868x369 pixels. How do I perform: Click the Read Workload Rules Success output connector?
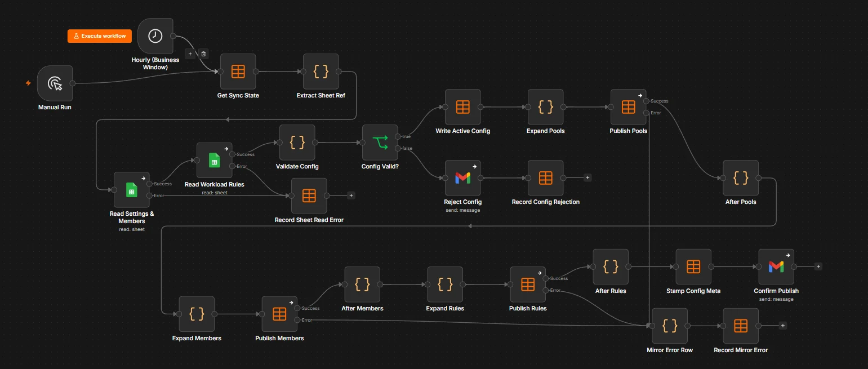[233, 154]
